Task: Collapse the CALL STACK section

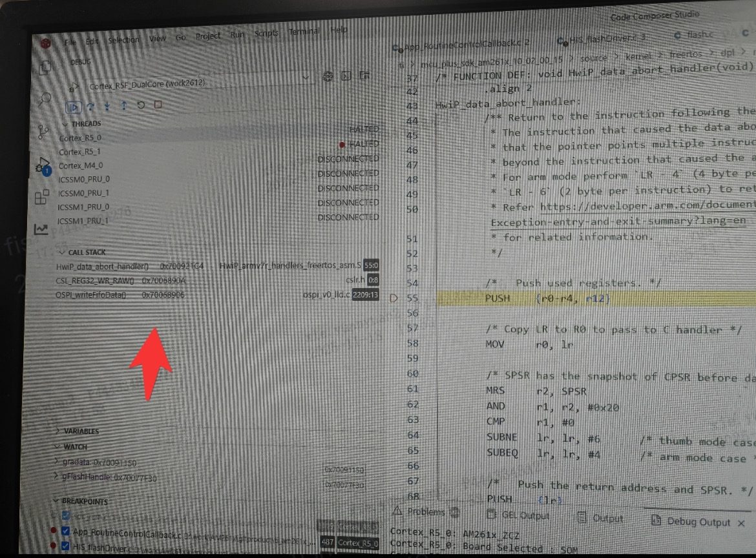Action: (83, 252)
